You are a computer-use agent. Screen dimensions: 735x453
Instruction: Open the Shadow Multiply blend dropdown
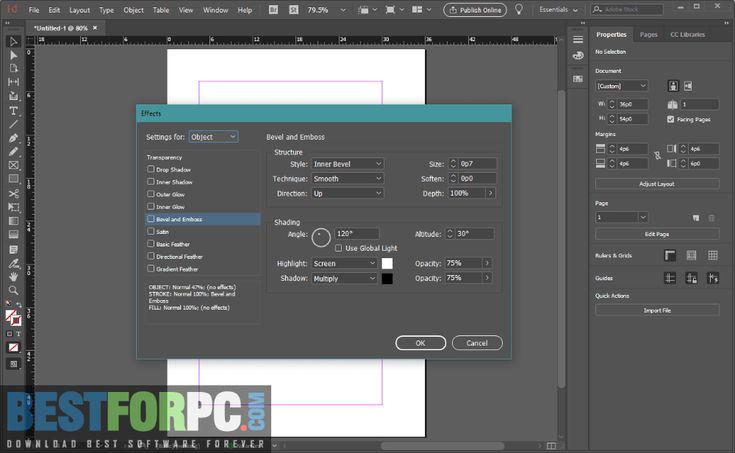(x=345, y=278)
